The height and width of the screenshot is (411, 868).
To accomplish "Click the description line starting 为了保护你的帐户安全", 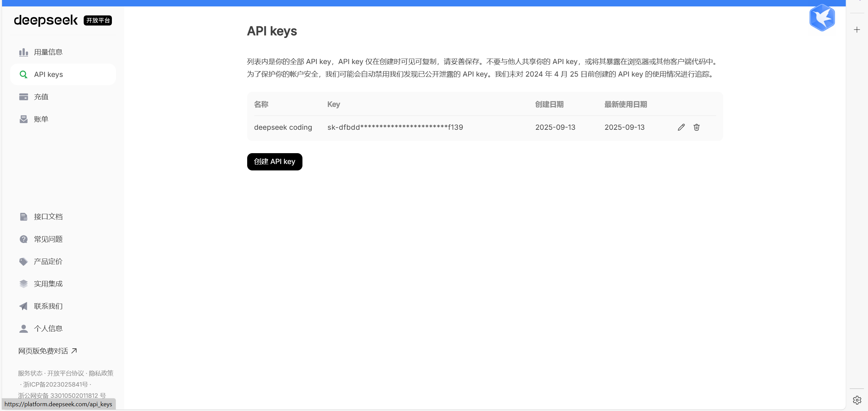I will click(x=481, y=74).
